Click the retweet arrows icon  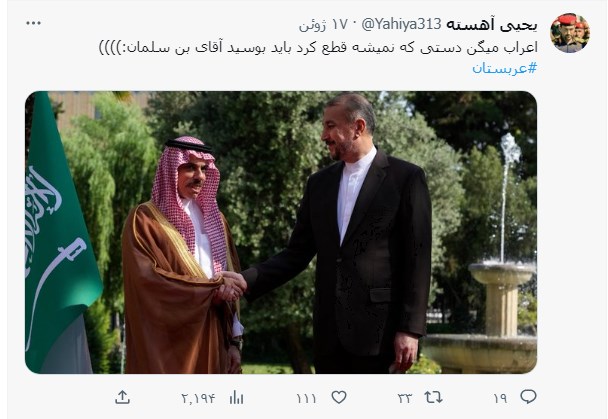pyautogui.click(x=435, y=397)
